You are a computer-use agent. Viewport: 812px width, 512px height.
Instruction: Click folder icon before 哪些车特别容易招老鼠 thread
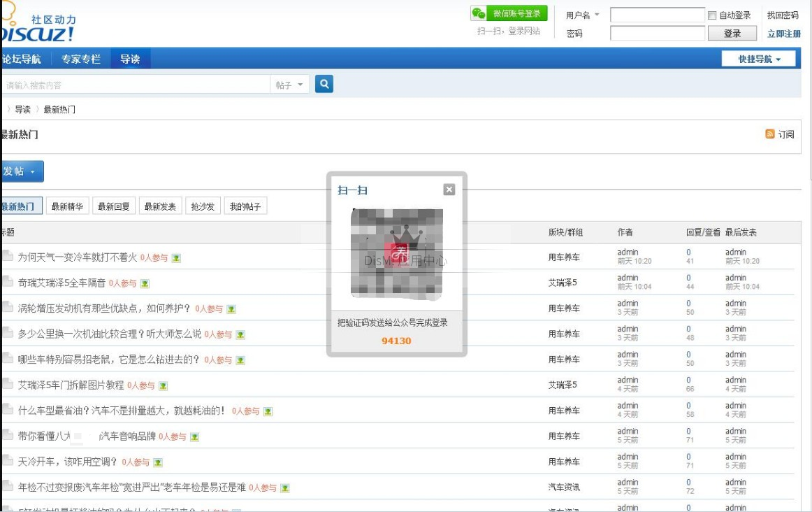[x=7, y=357]
